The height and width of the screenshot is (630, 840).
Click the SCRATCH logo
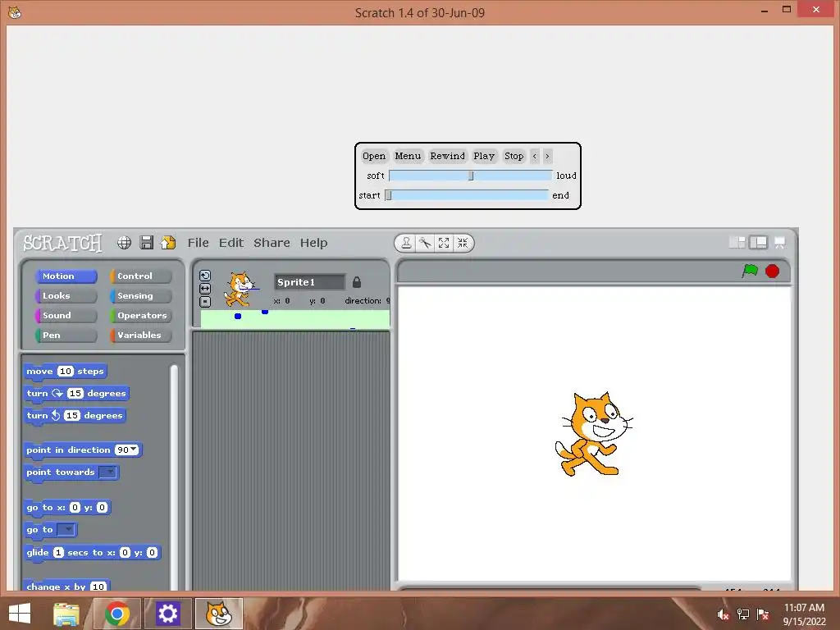62,243
